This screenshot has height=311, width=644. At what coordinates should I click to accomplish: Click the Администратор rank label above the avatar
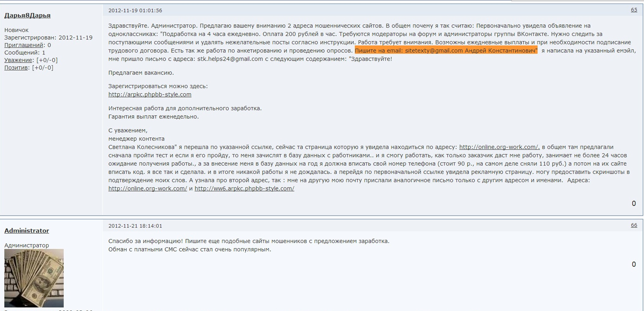27,245
